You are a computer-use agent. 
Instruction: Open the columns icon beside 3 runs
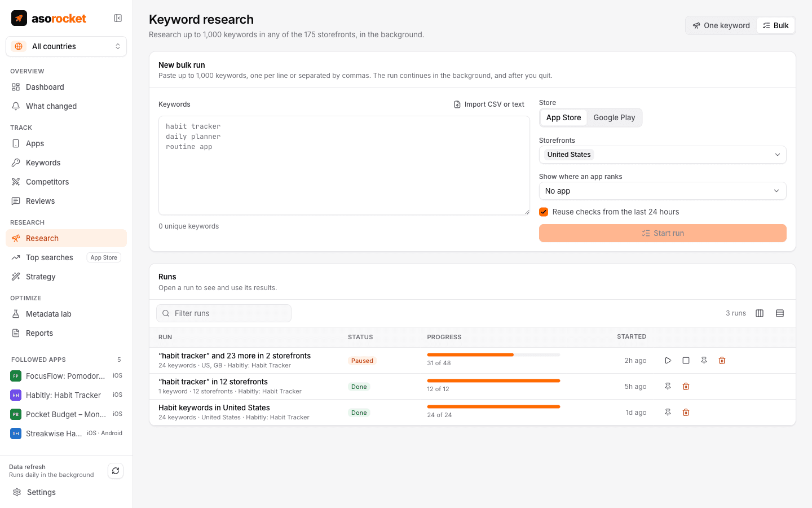pos(760,313)
